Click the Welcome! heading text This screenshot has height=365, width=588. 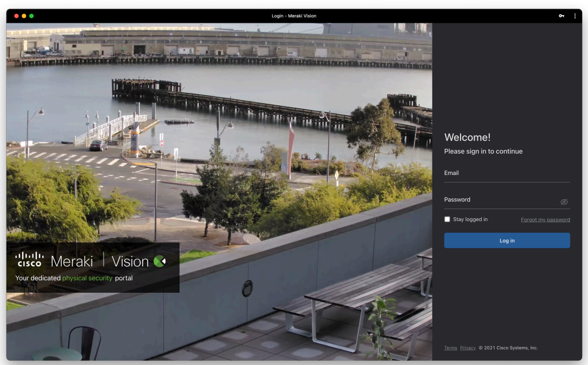(467, 137)
